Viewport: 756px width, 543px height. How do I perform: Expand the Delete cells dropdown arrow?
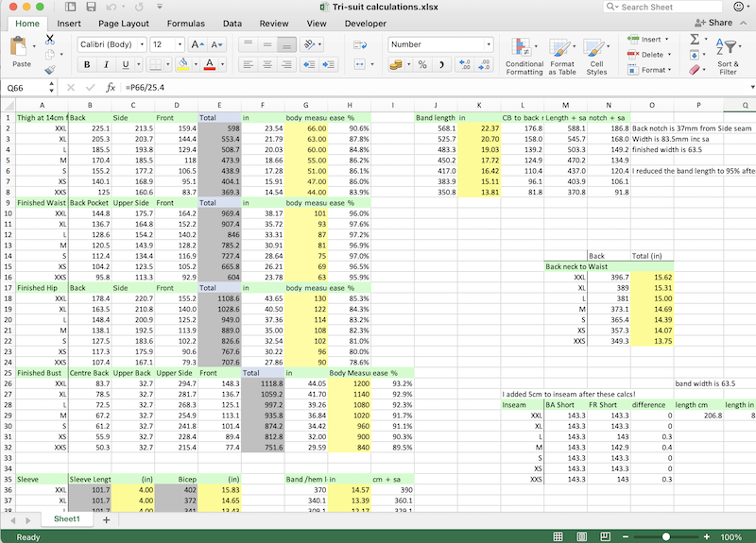670,55
